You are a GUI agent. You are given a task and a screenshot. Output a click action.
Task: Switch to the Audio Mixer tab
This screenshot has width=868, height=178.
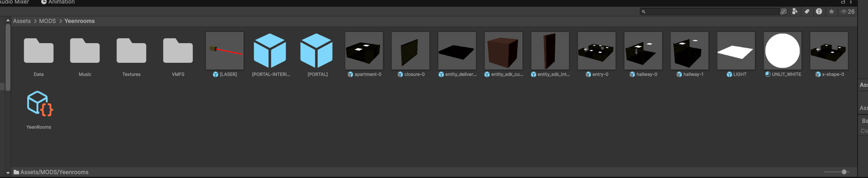click(14, 2)
